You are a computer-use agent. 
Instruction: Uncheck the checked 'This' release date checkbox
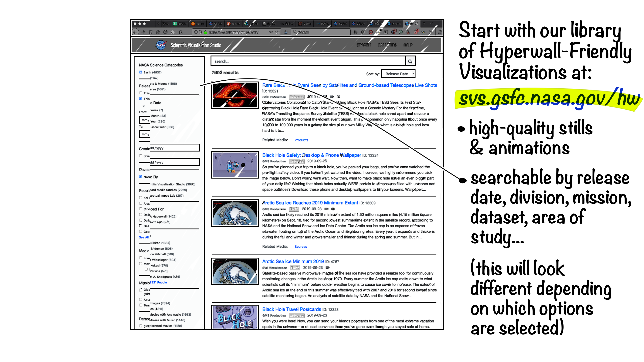pyautogui.click(x=141, y=99)
